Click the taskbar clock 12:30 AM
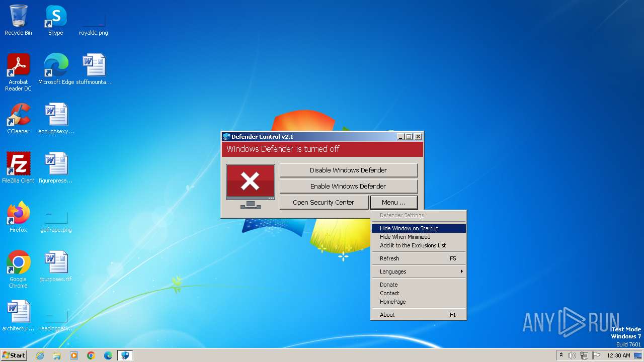This screenshot has height=362, width=644. (618, 355)
